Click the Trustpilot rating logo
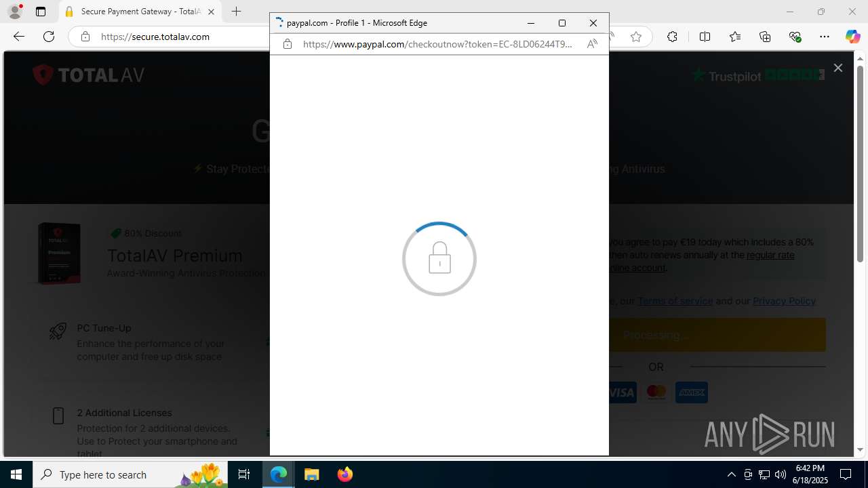Screen dimensions: 868x488 (x=758, y=75)
